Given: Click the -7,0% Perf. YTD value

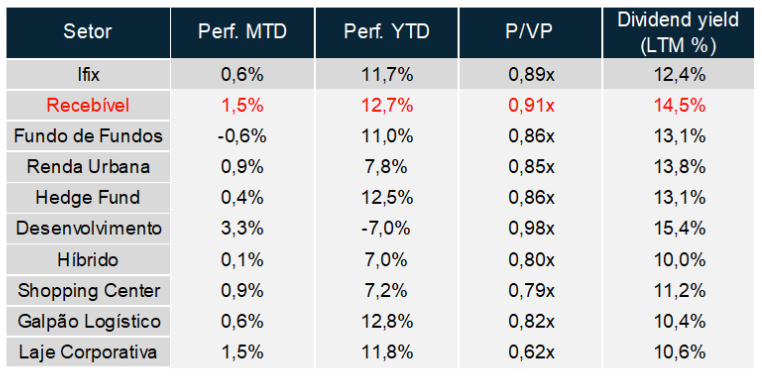Looking at the screenshot, I should [386, 228].
